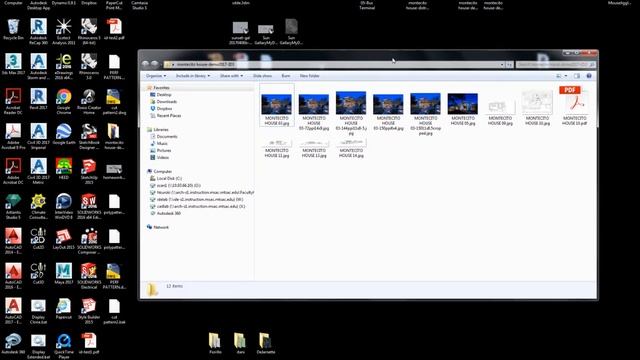Refresh the Explorer folder view
Screen dimensions: 640x360
pyautogui.click(x=509, y=64)
